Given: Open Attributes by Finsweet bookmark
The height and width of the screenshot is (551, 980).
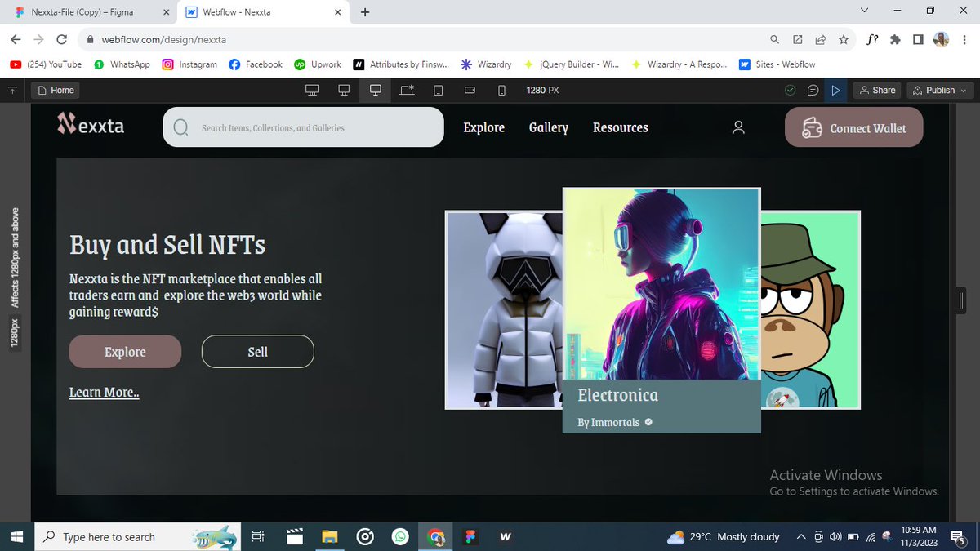Looking at the screenshot, I should click(x=403, y=64).
